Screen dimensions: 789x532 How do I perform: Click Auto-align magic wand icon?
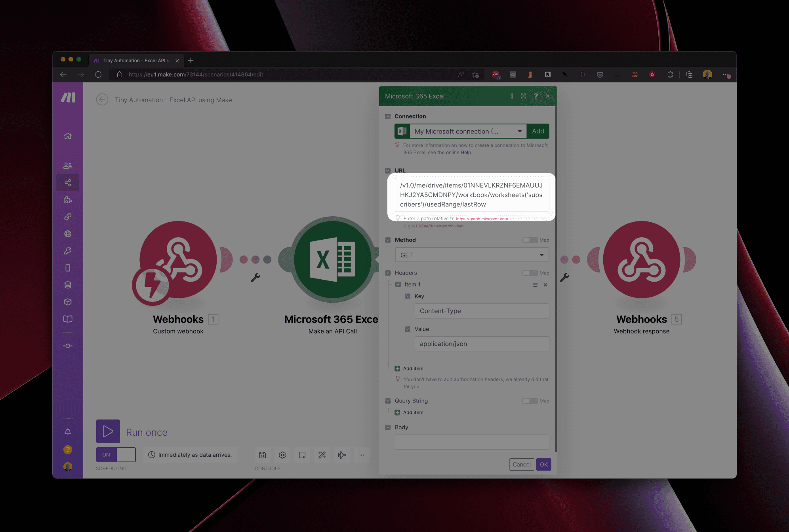tap(322, 455)
